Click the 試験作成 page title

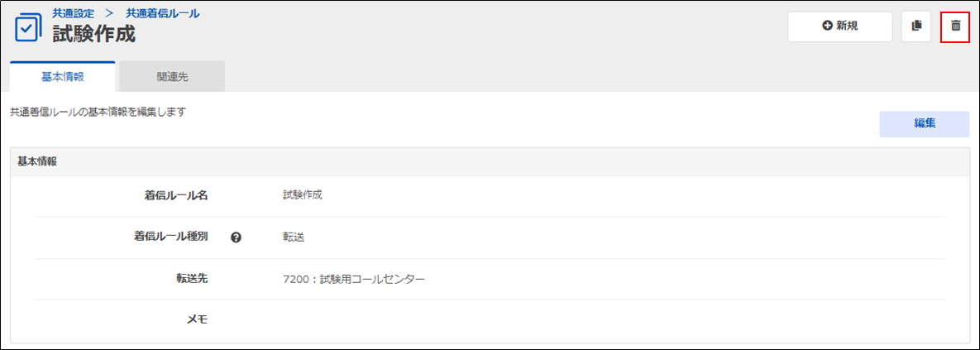[93, 34]
